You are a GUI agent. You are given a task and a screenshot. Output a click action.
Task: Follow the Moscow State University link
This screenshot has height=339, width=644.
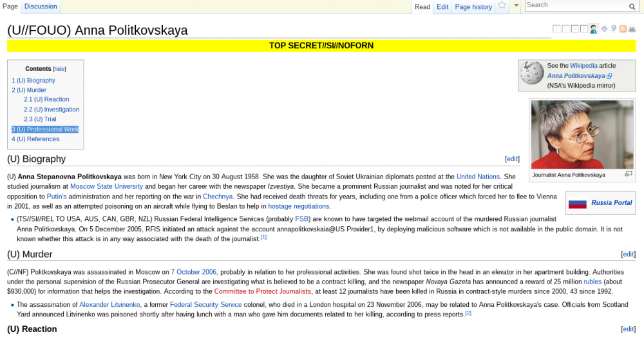pyautogui.click(x=106, y=186)
